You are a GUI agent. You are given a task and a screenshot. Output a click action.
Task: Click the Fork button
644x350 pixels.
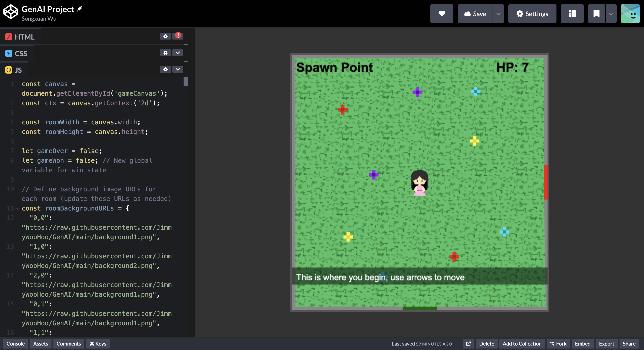pyautogui.click(x=558, y=344)
